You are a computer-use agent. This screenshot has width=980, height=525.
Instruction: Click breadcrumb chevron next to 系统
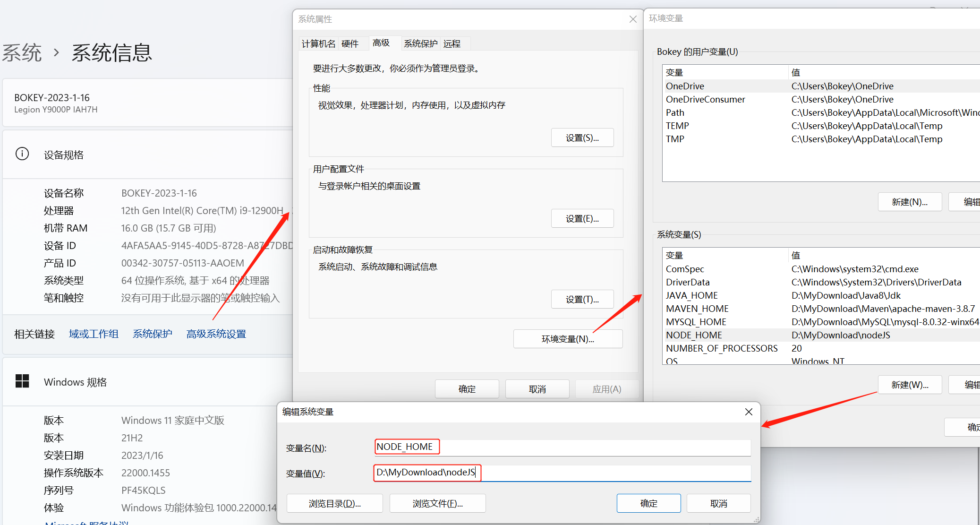[57, 52]
